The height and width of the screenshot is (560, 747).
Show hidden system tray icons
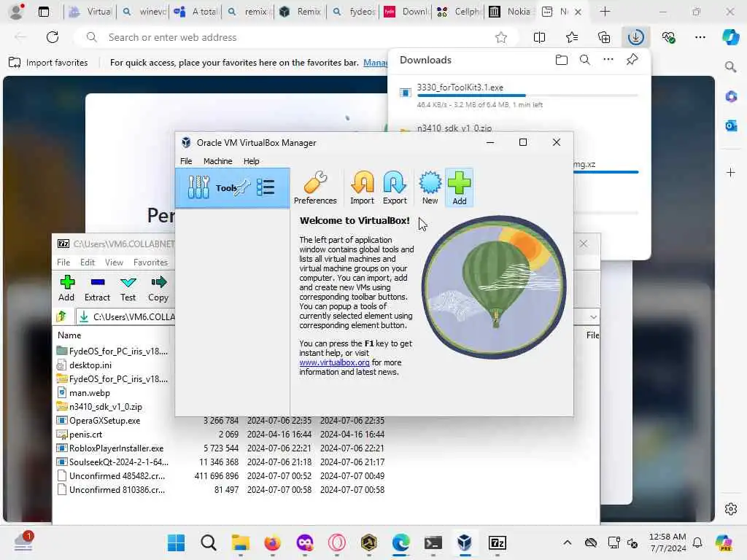567,542
